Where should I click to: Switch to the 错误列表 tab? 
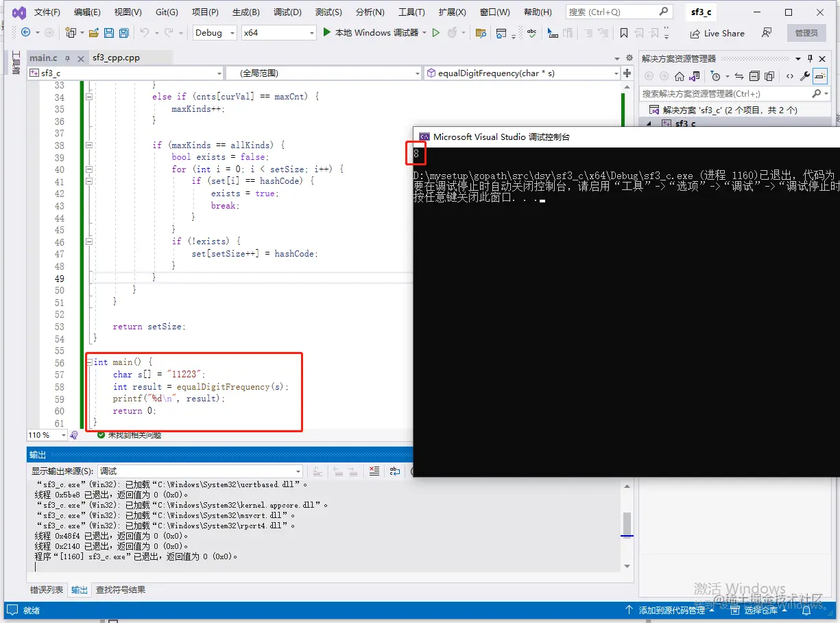coord(47,590)
